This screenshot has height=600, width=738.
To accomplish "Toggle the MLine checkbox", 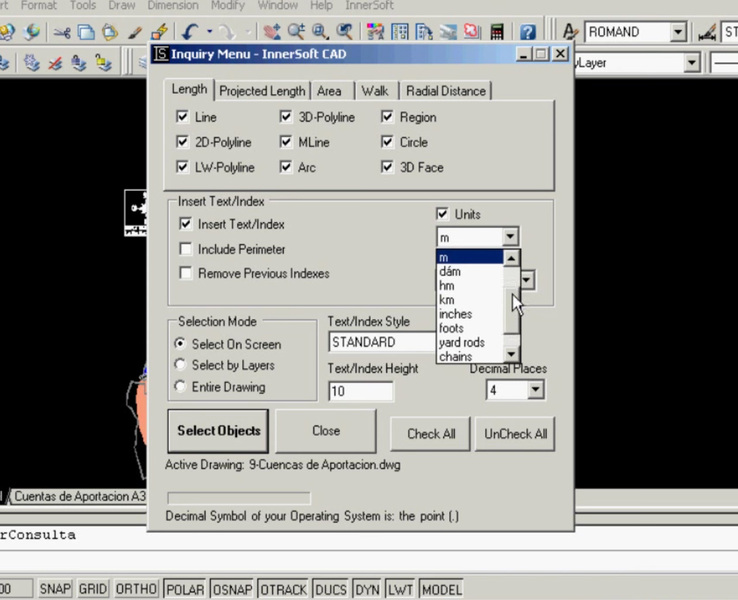I will 286,142.
